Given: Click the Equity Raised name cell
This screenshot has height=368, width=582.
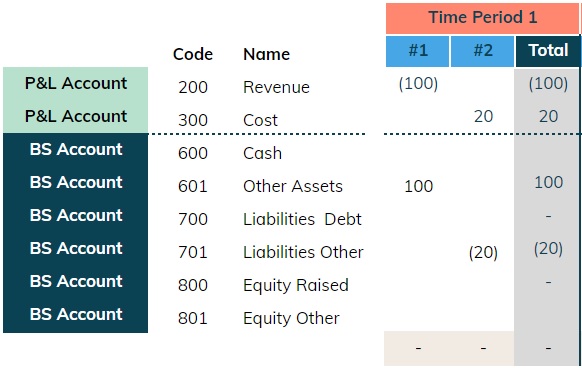Looking at the screenshot, I should pyautogui.click(x=296, y=286).
